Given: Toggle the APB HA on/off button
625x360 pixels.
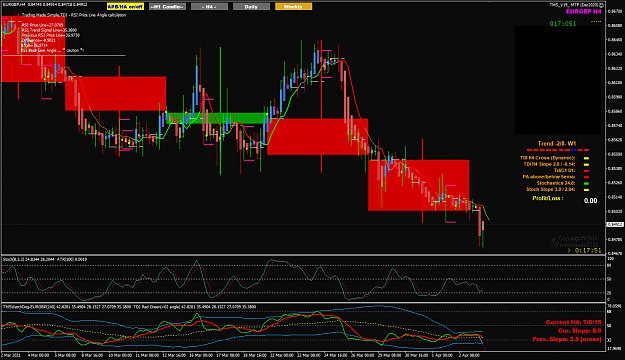Looking at the screenshot, I should point(126,7).
